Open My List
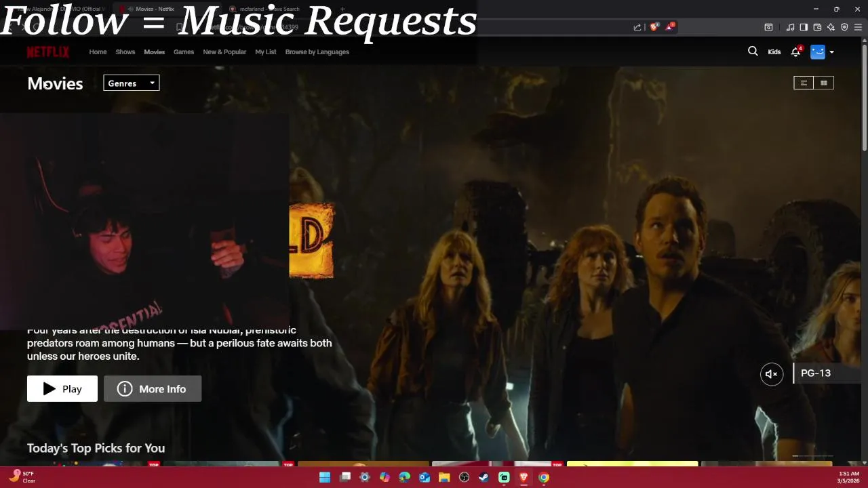The width and height of the screenshot is (868, 488). 266,52
